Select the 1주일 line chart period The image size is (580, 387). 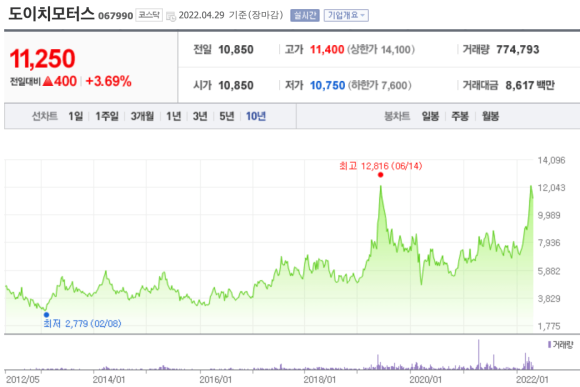pos(107,116)
